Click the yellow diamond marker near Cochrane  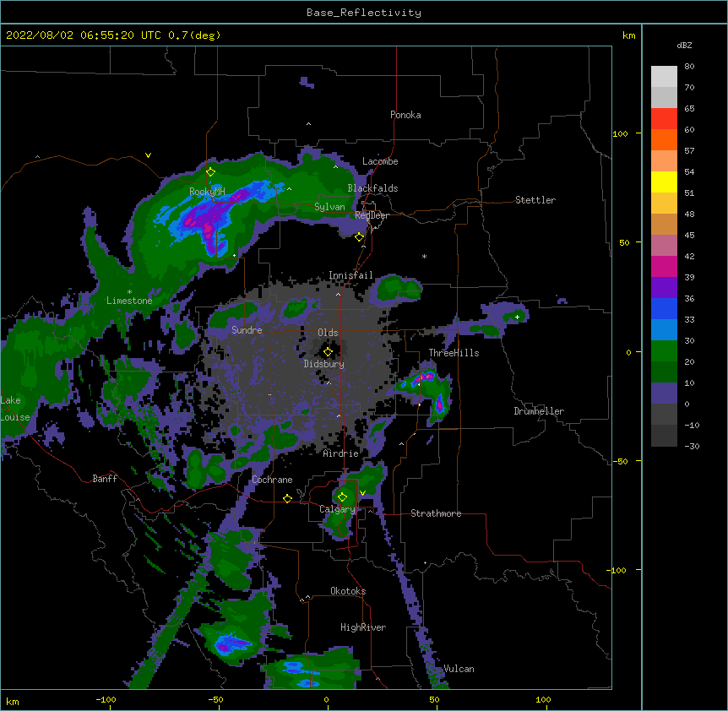coord(287,498)
